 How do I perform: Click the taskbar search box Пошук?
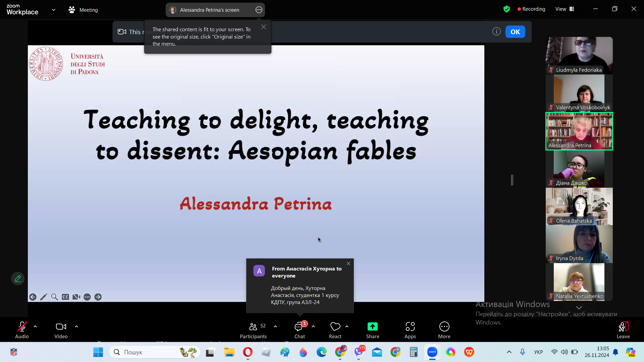[155, 352]
